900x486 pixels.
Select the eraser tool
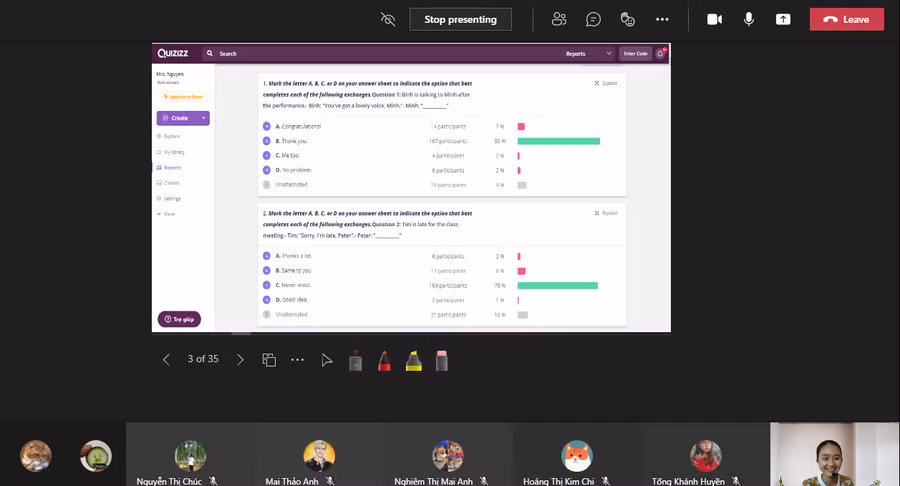tap(441, 360)
